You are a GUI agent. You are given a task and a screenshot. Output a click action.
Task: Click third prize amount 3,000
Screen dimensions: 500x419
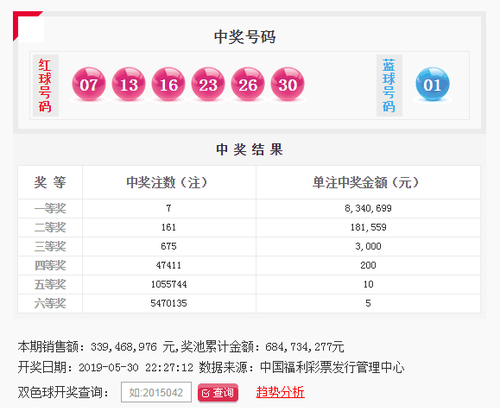pyautogui.click(x=368, y=246)
